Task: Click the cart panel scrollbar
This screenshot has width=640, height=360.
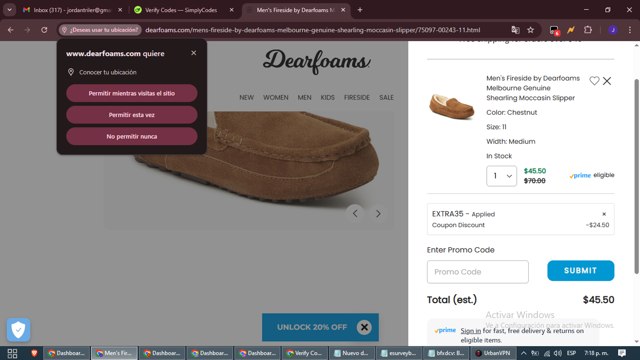Action: click(636, 176)
